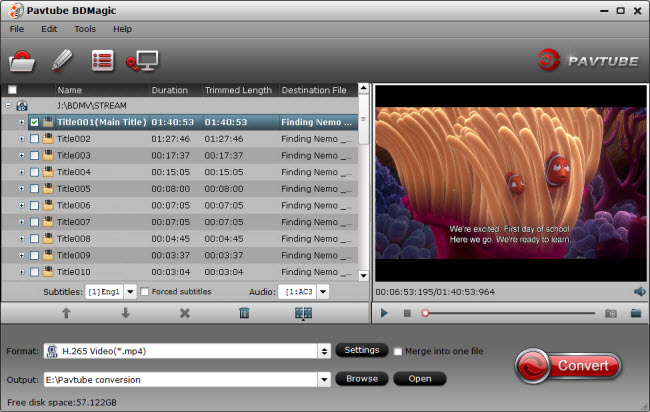The image size is (650, 412).
Task: Click the Name column header
Action: tap(102, 90)
